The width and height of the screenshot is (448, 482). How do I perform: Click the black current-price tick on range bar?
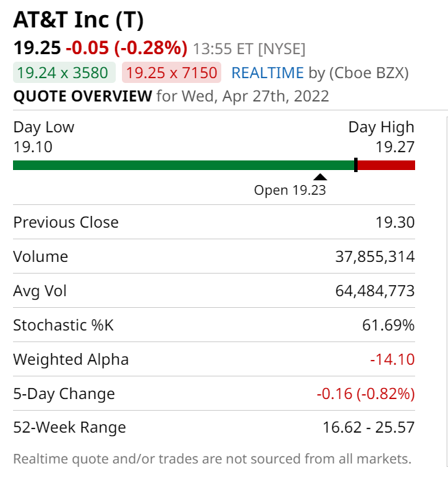[356, 165]
